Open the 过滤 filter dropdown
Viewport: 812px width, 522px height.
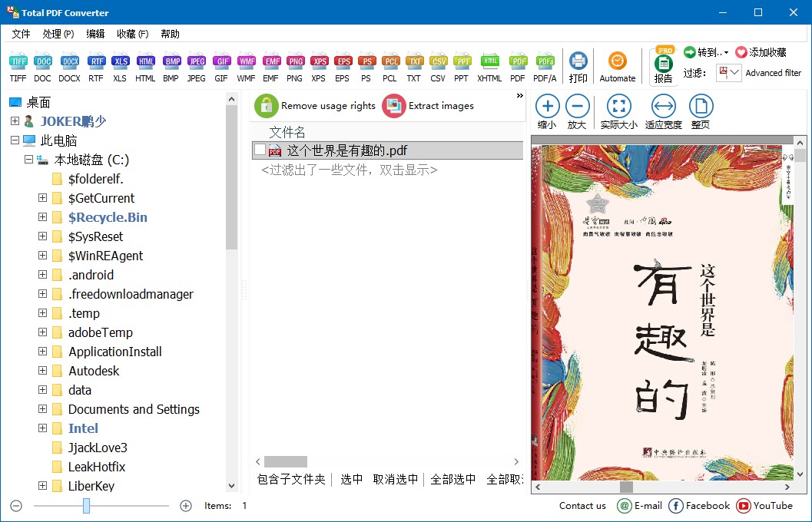coord(728,72)
